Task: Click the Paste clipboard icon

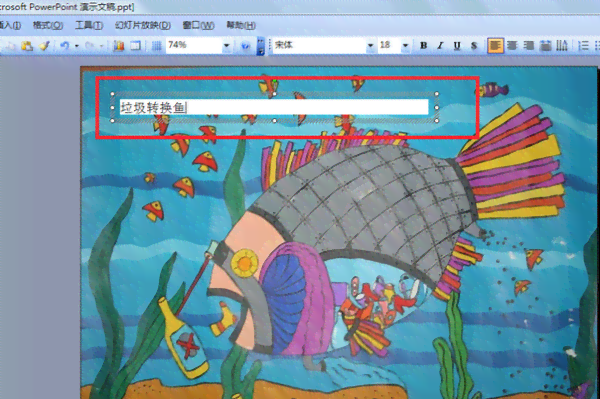Action: [x=27, y=46]
